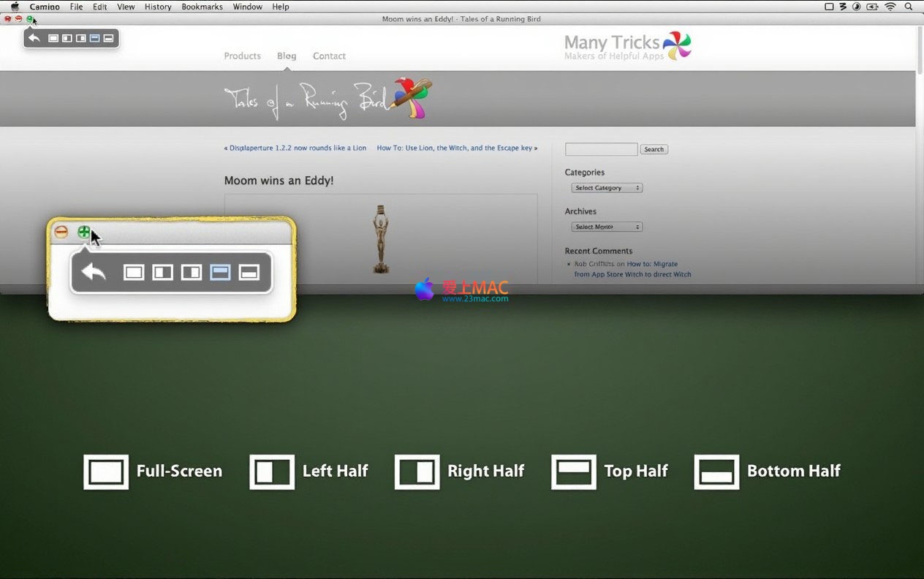The width and height of the screenshot is (924, 579).
Task: Open Spotlight search from the menu bar
Action: pos(910,7)
